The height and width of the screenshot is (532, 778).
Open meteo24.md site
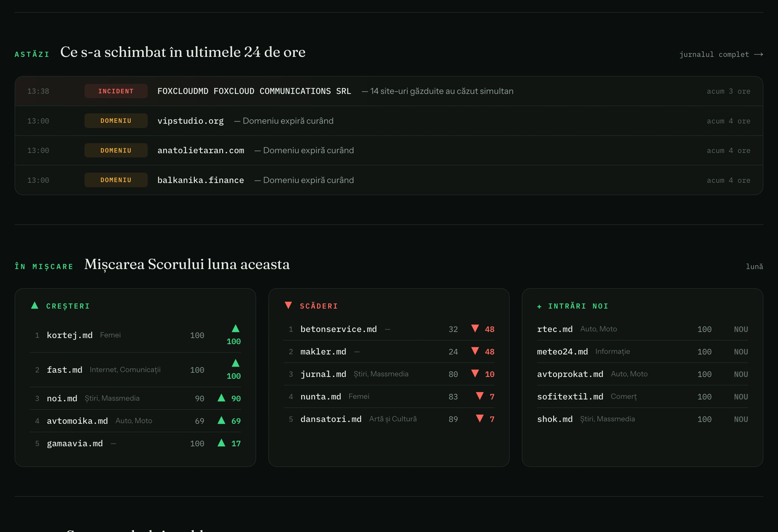click(x=563, y=351)
